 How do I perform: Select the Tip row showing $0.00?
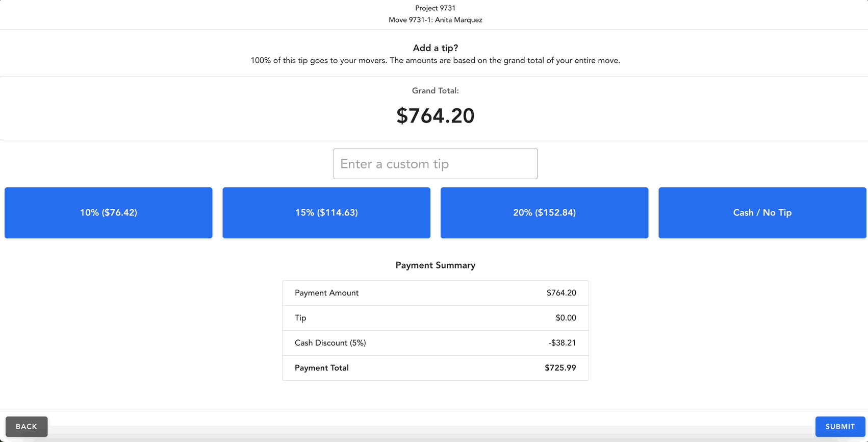tap(435, 317)
